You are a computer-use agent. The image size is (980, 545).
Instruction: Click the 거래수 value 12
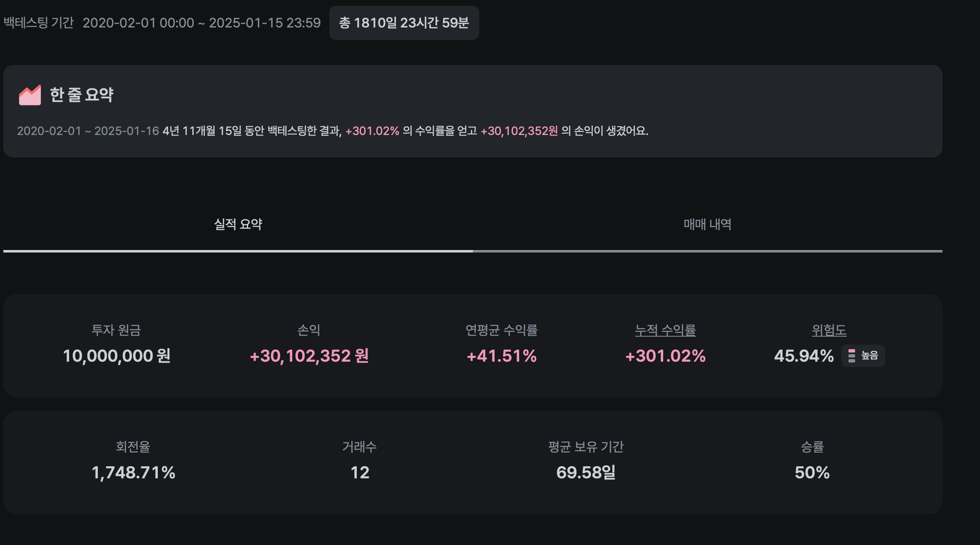[x=360, y=473]
